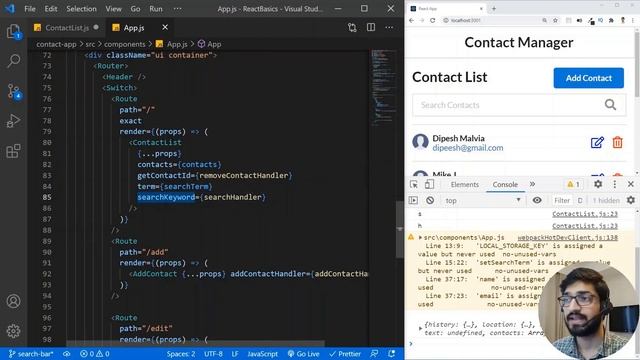Click the trash icon for Dipesh Malvia

tap(617, 142)
